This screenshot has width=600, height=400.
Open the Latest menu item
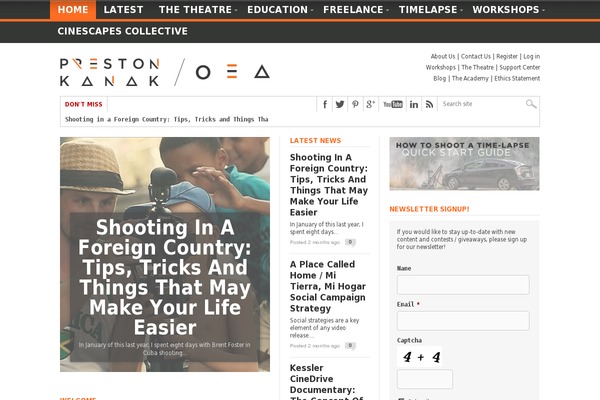123,10
